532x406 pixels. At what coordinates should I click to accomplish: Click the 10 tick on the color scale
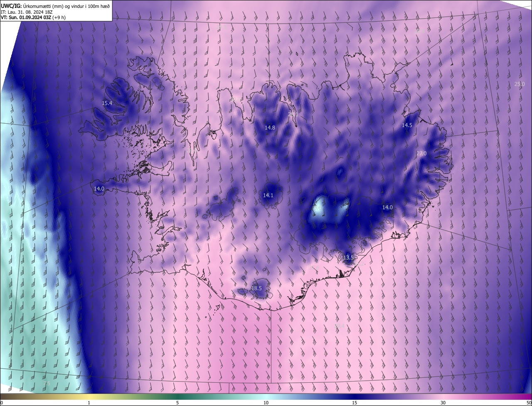(x=266, y=403)
